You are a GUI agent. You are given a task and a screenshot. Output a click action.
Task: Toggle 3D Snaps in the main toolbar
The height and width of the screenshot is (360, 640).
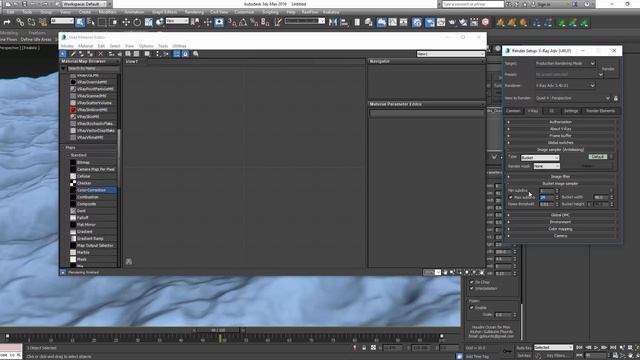pyautogui.click(x=231, y=22)
